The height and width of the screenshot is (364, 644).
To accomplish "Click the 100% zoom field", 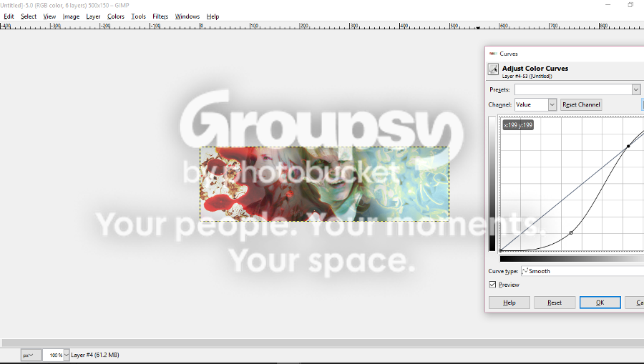I will pyautogui.click(x=54, y=355).
